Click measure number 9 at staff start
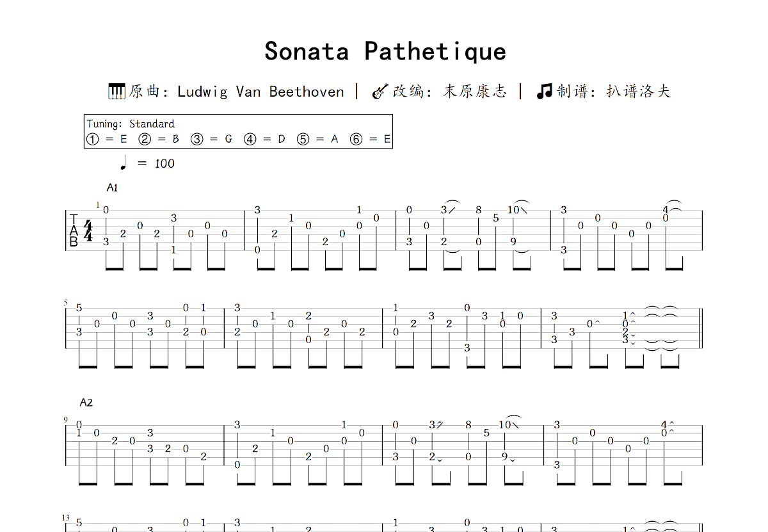The image size is (768, 532). point(65,420)
